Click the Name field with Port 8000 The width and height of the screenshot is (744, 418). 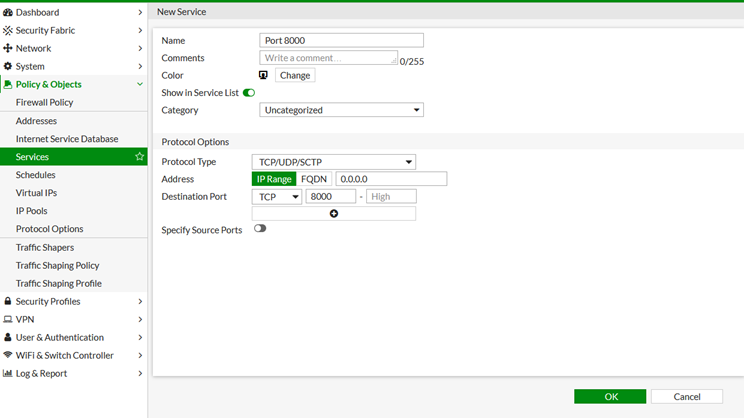pos(341,40)
